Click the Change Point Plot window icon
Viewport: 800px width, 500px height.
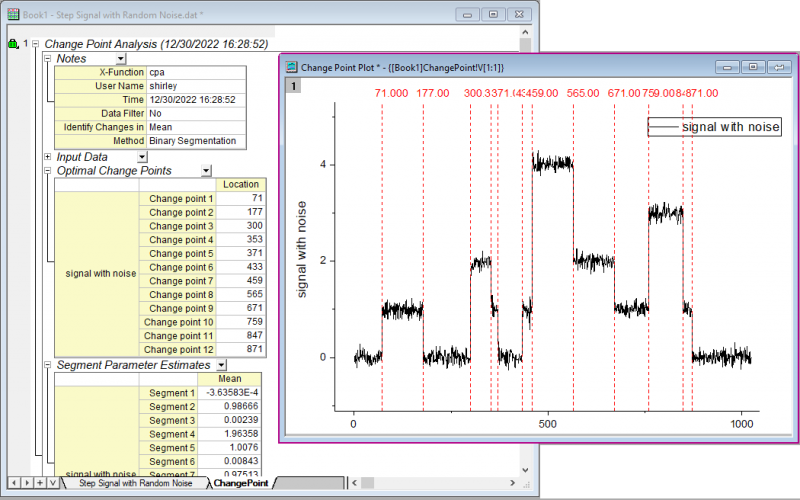coord(292,67)
